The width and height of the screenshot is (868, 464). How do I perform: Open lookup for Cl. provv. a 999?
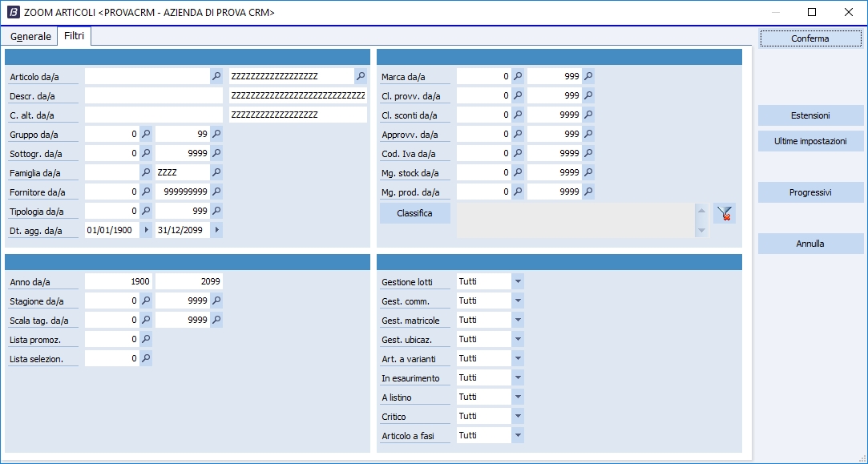[588, 96]
